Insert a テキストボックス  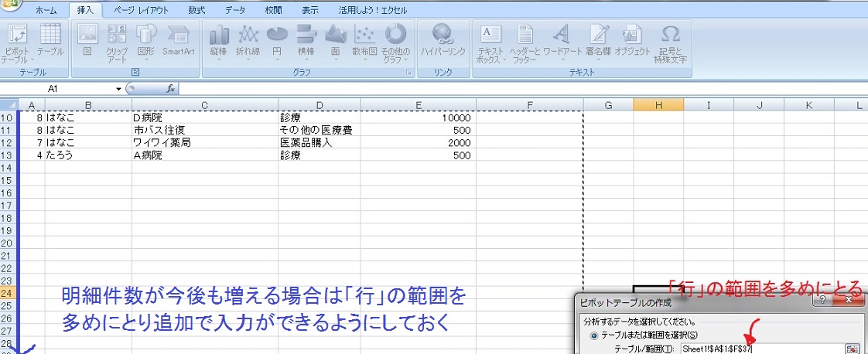(491, 44)
